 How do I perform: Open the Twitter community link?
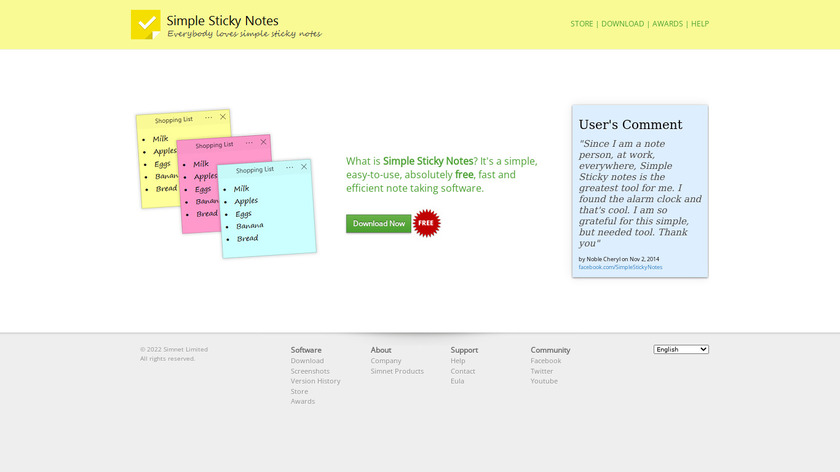point(542,371)
